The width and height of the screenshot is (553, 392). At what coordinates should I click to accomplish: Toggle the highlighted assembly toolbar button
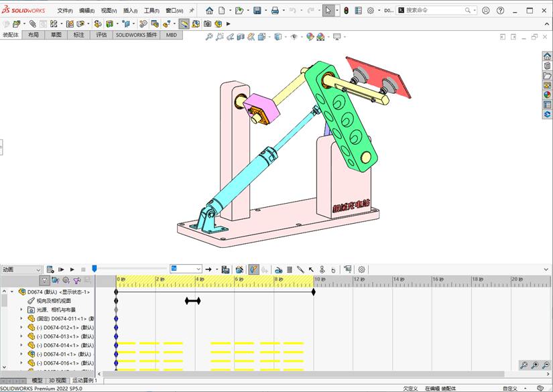pyautogui.click(x=184, y=23)
